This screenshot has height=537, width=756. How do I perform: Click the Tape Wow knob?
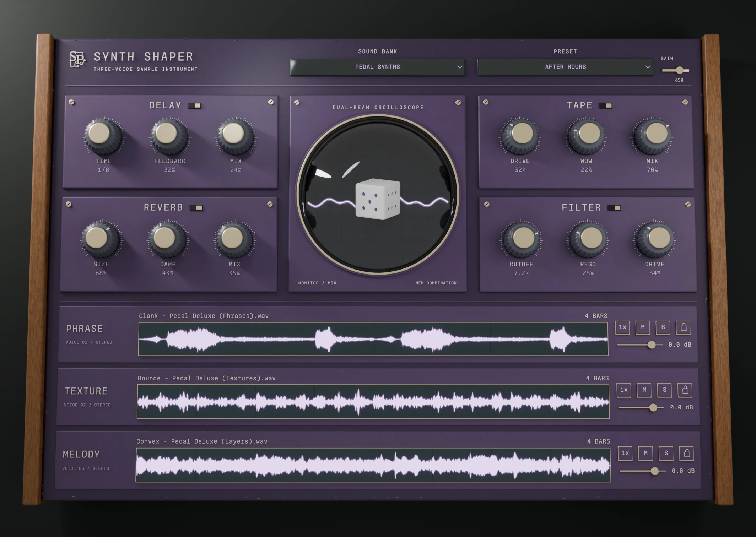[x=586, y=136]
